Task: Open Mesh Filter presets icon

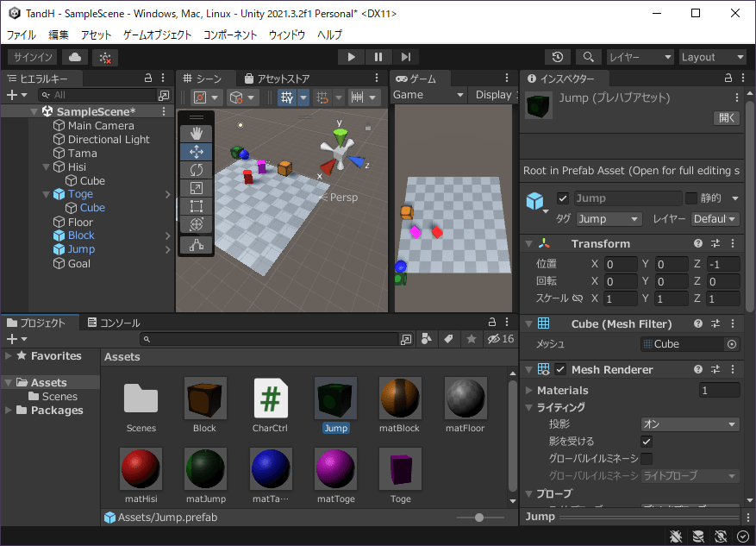Action: tap(715, 323)
